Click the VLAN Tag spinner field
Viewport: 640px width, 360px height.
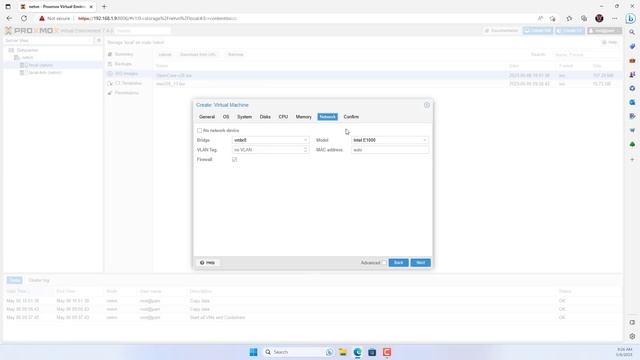coord(270,150)
